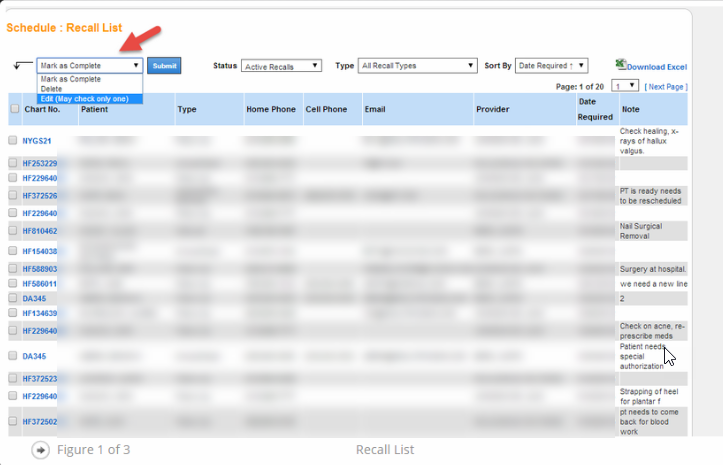Select Edit (May check only one) option
The width and height of the screenshot is (723, 465).
pyautogui.click(x=84, y=98)
